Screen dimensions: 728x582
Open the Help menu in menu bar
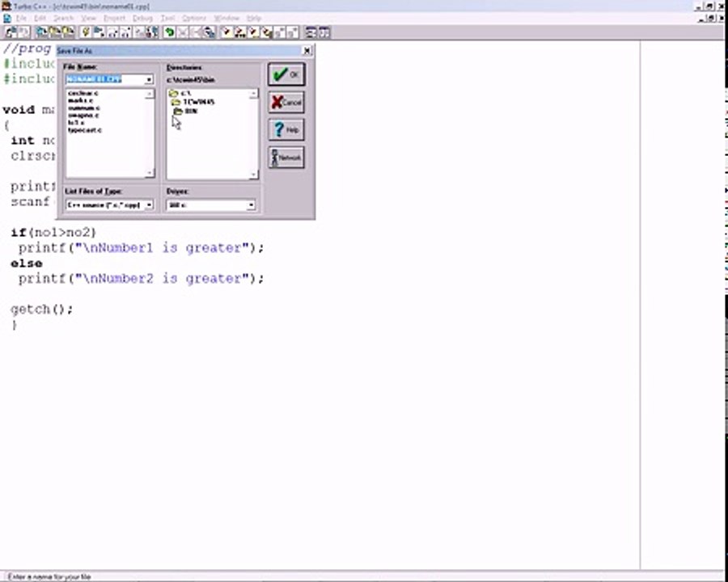[253, 18]
